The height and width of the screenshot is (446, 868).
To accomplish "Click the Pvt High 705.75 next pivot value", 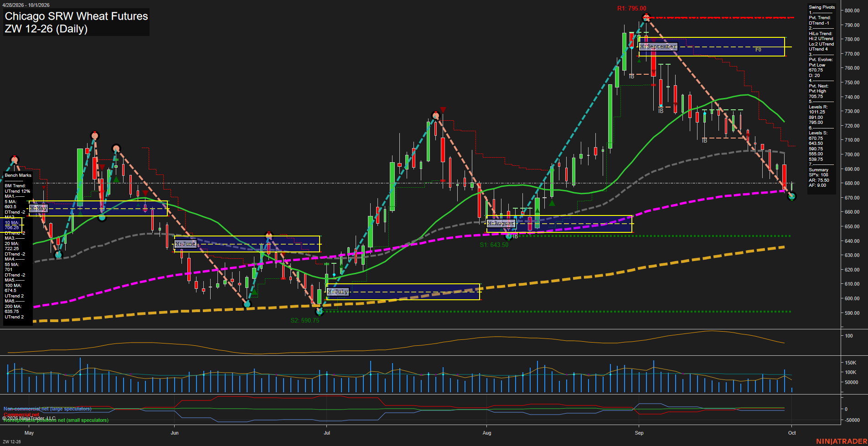I will (x=816, y=94).
